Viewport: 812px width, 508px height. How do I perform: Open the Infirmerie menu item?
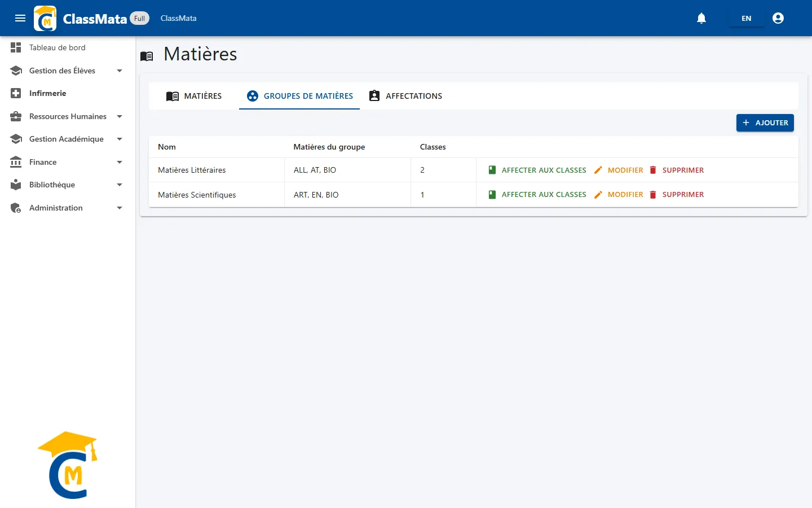pos(68,93)
